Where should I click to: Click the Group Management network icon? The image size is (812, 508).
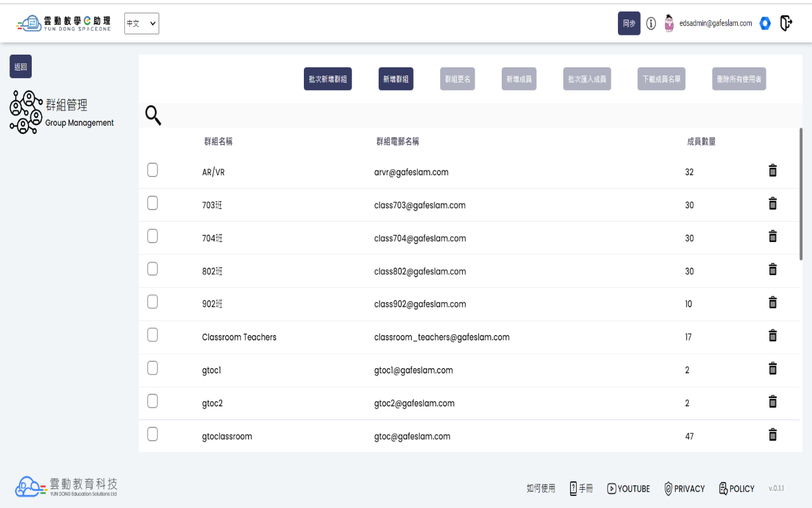point(26,112)
